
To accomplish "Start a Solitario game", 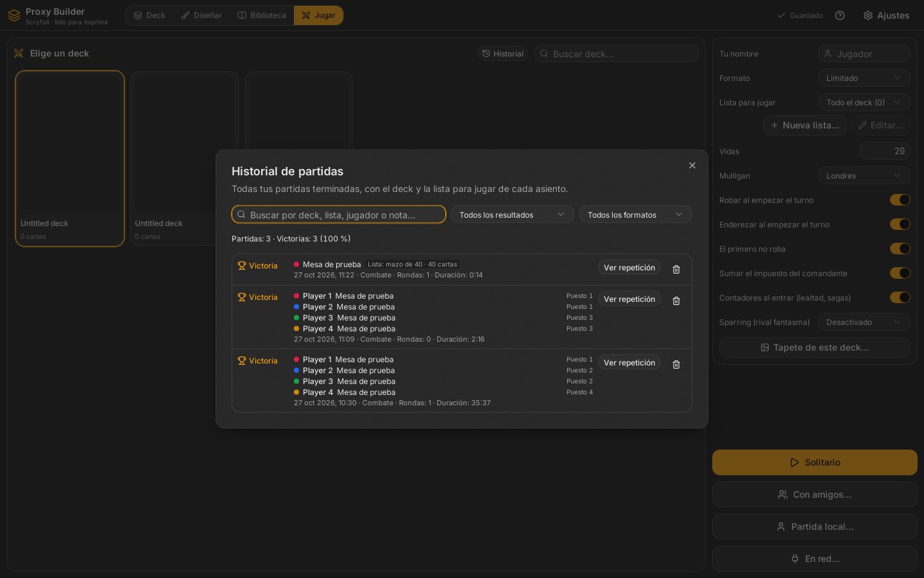I will [814, 462].
